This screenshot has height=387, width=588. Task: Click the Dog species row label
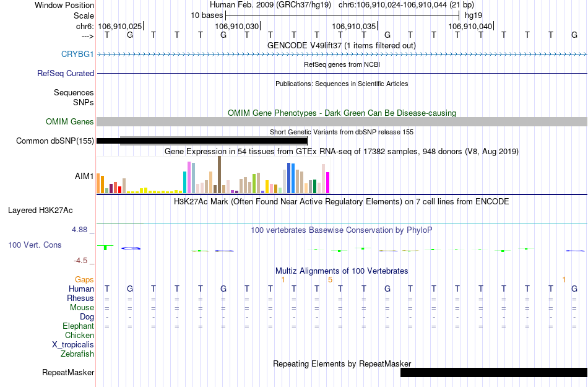point(87,317)
